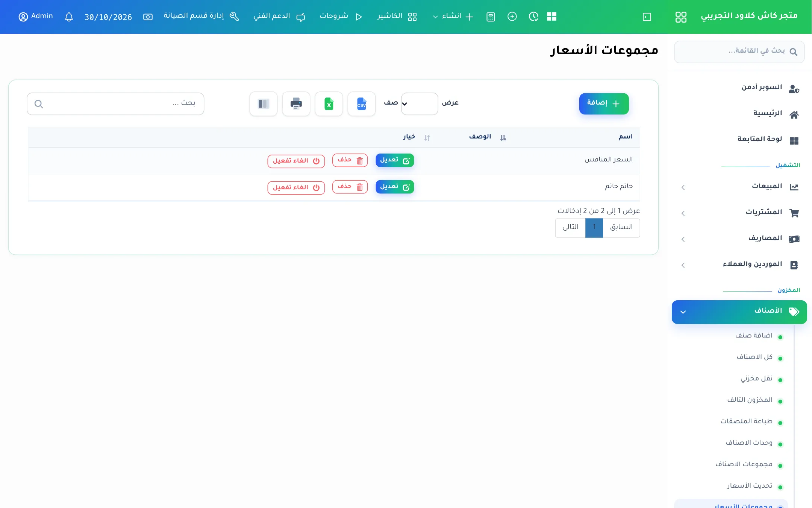812x508 pixels.
Task: Click the magnifier icon in table search
Action: (x=39, y=104)
